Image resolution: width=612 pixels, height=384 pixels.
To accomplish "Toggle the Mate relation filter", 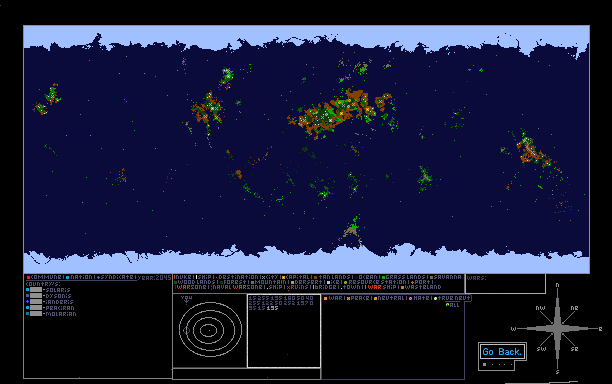I will (x=421, y=298).
